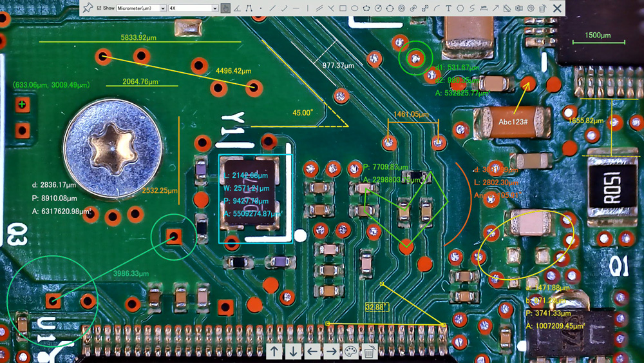Select the concentric circles tool
The width and height of the screenshot is (644, 363).
point(401,8)
